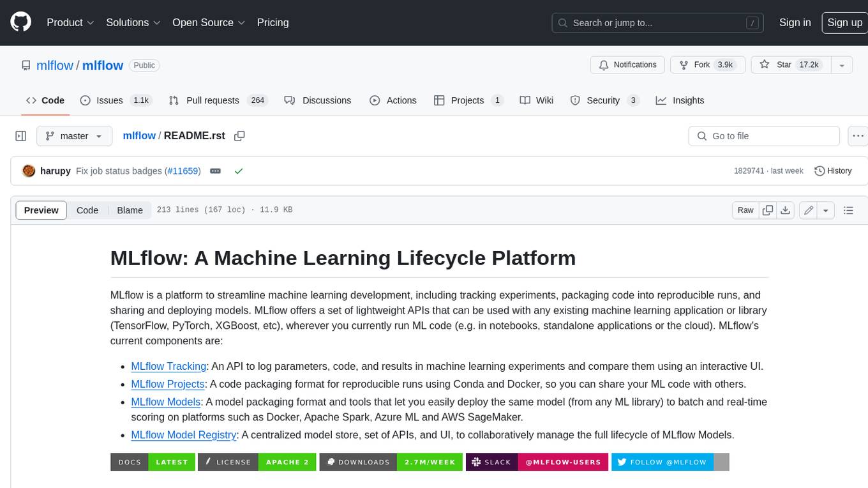Copy the README.rst file path
This screenshot has width=868, height=488.
click(239, 136)
